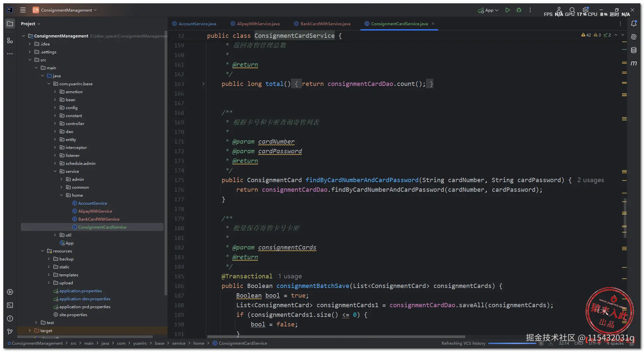Open the App run configuration dropdown
Viewport: 644px width, 352px height.
488,10
